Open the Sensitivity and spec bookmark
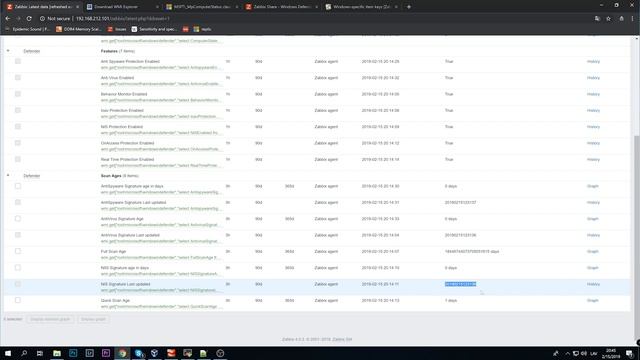Image resolution: width=640 pixels, height=360 pixels. tap(154, 29)
